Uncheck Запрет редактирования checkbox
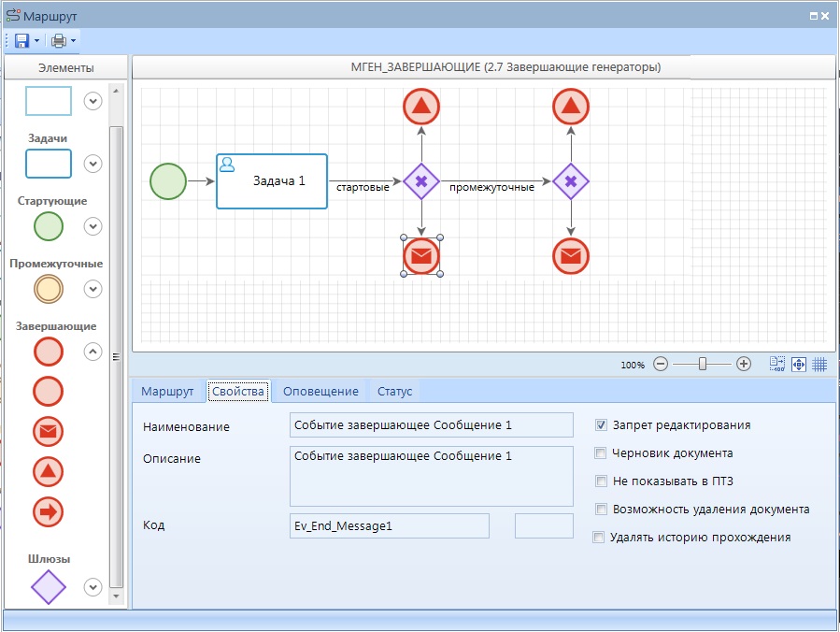Image resolution: width=840 pixels, height=632 pixels. [x=601, y=425]
